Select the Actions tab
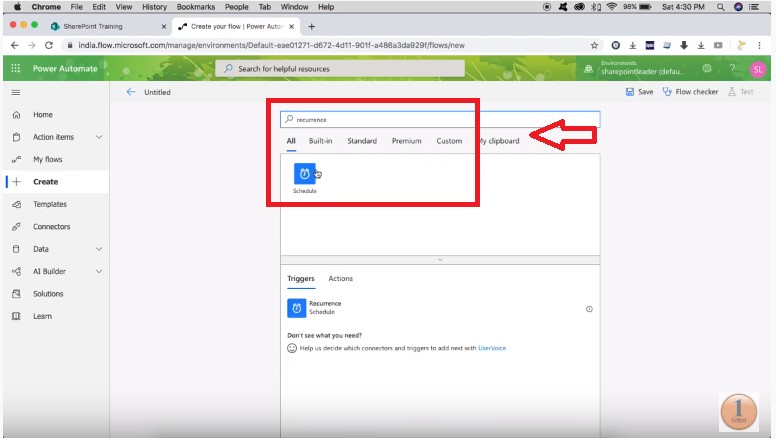Screen dimensions: 776x438 [x=340, y=278]
